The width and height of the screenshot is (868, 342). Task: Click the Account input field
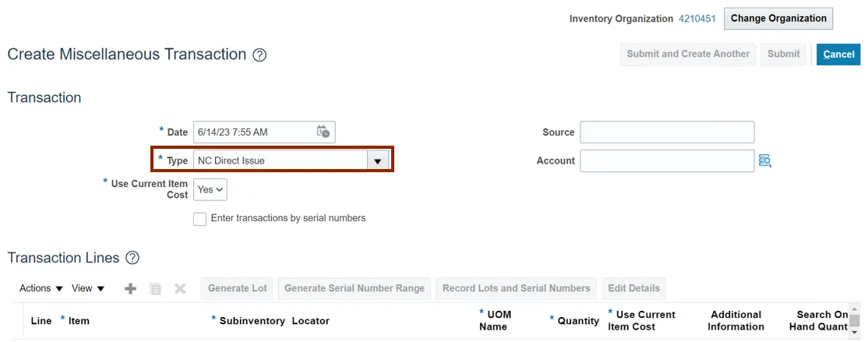(667, 160)
